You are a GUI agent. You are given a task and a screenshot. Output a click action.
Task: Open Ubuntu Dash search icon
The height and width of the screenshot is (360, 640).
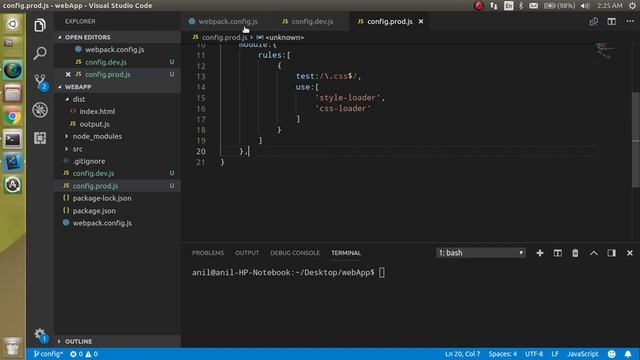(x=13, y=24)
